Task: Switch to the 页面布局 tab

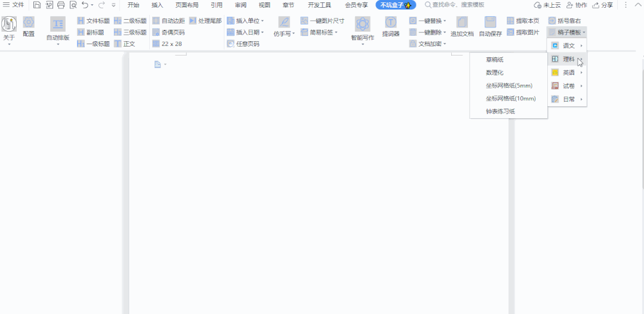Action: tap(186, 5)
